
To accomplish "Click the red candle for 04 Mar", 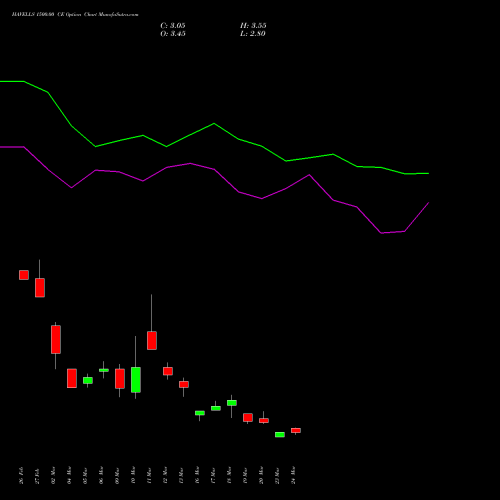I will click(72, 378).
